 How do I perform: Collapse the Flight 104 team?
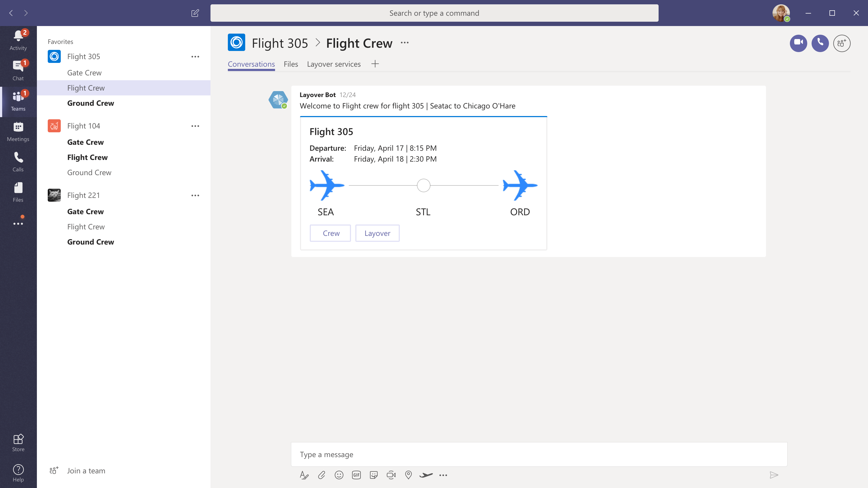[x=84, y=126]
